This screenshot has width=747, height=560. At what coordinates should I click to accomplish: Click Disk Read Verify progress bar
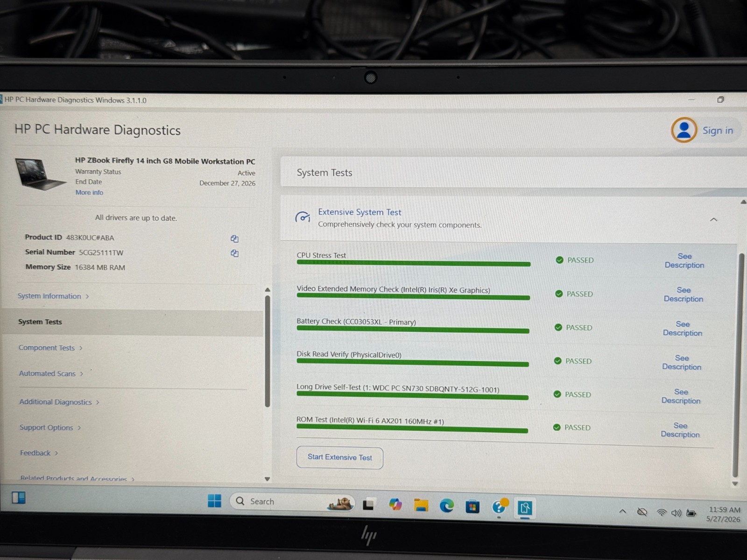[413, 364]
